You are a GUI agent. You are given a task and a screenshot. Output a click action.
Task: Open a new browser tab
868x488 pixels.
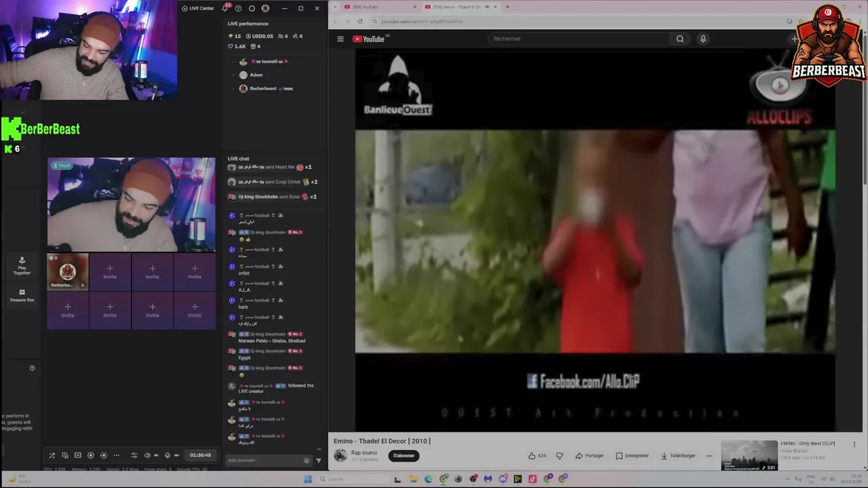[507, 7]
